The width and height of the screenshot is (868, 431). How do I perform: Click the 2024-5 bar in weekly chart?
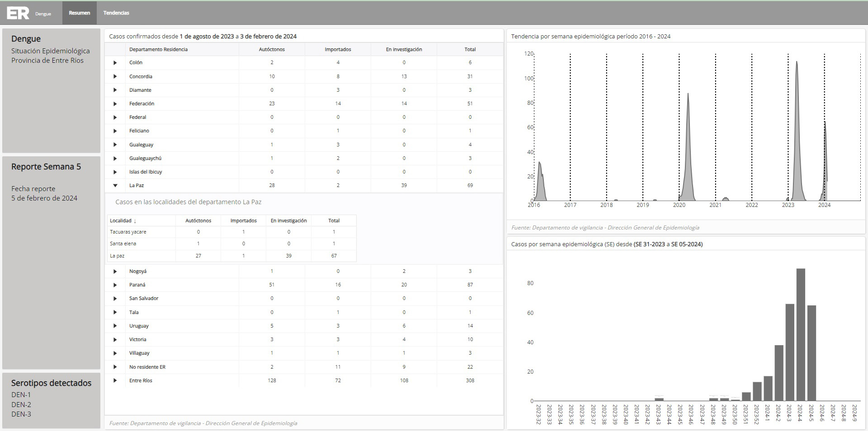point(811,353)
